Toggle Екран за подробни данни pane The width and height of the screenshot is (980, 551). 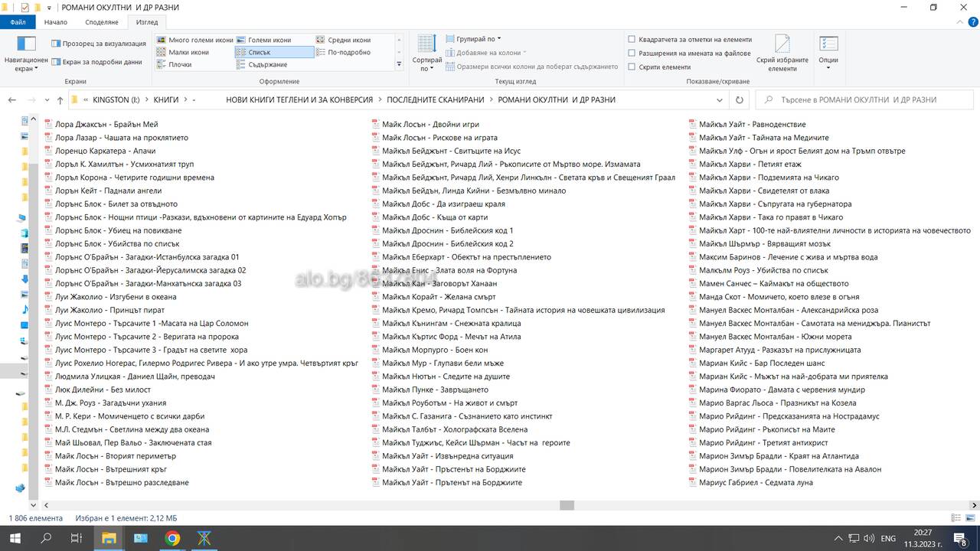click(x=97, y=62)
